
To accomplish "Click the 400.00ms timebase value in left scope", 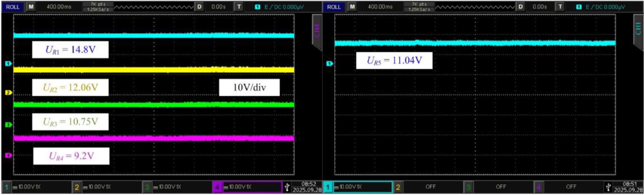I will click(59, 7).
